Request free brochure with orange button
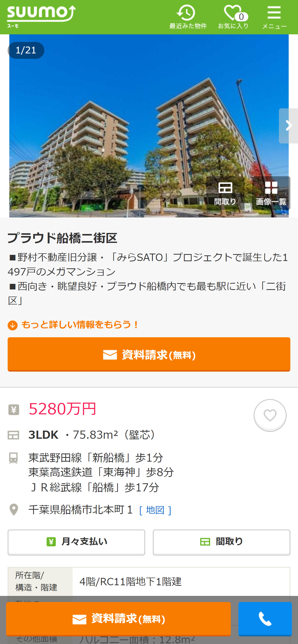This screenshot has height=644, width=298. (x=149, y=354)
